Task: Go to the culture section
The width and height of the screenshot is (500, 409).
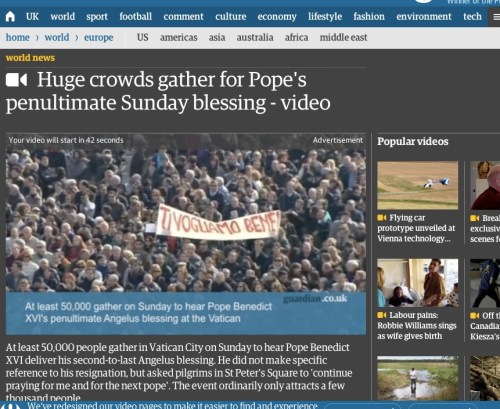Action: click(230, 16)
